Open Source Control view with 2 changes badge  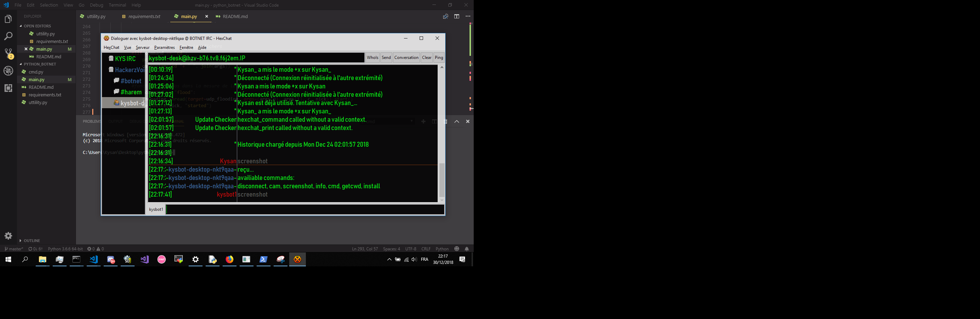8,53
